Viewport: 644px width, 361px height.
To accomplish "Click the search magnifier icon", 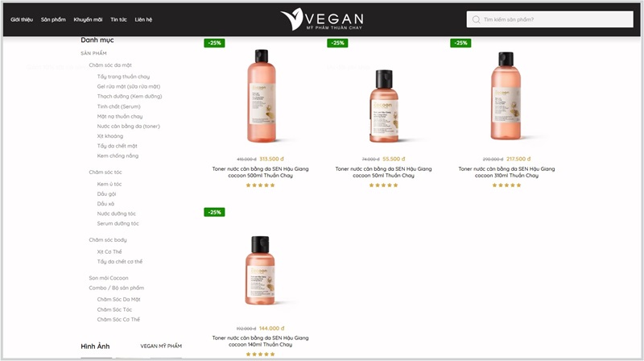I will pos(476,19).
